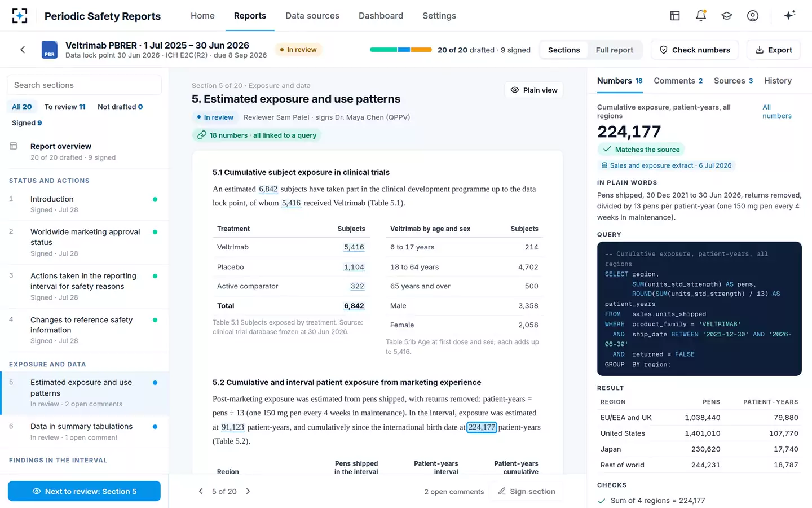
Task: Click the Report overview grid icon
Action: coord(14,146)
